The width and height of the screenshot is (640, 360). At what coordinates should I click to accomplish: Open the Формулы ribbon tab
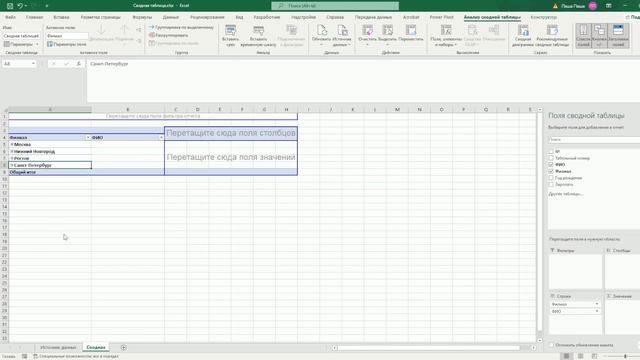pos(142,17)
